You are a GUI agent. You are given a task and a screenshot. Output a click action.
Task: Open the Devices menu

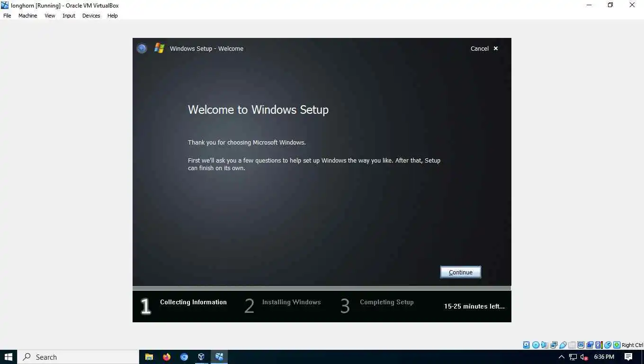click(x=91, y=16)
